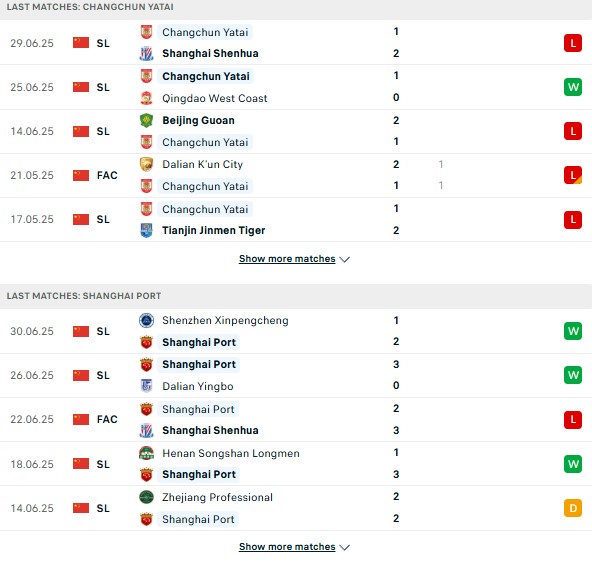This screenshot has width=592, height=569.
Task: Click the Tianjin Jinmen Tiger crest
Action: pos(146,230)
